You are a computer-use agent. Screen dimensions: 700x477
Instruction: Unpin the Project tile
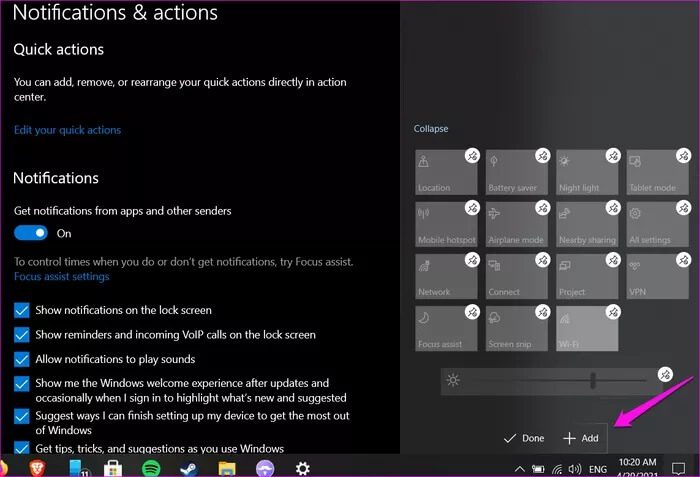coord(613,259)
